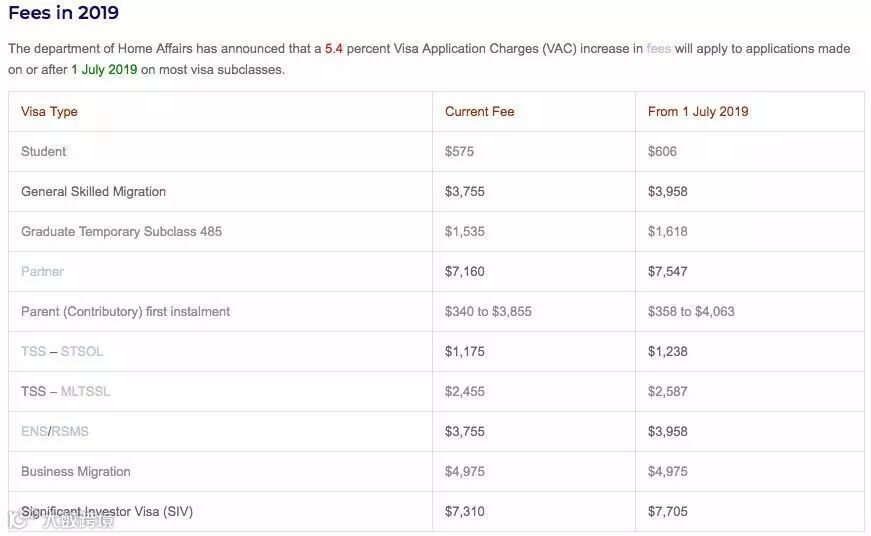The image size is (871, 536).
Task: Open the 'fees' link in the paragraph
Action: [x=659, y=49]
